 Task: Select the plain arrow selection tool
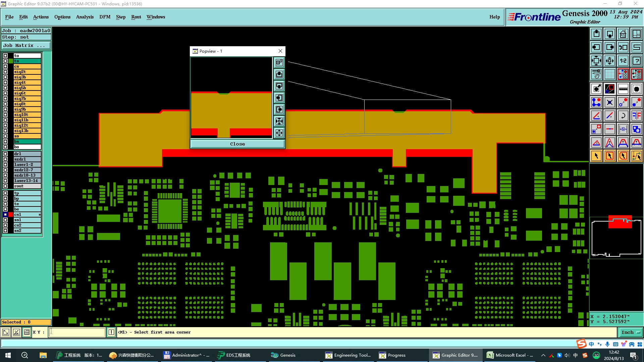click(x=596, y=156)
